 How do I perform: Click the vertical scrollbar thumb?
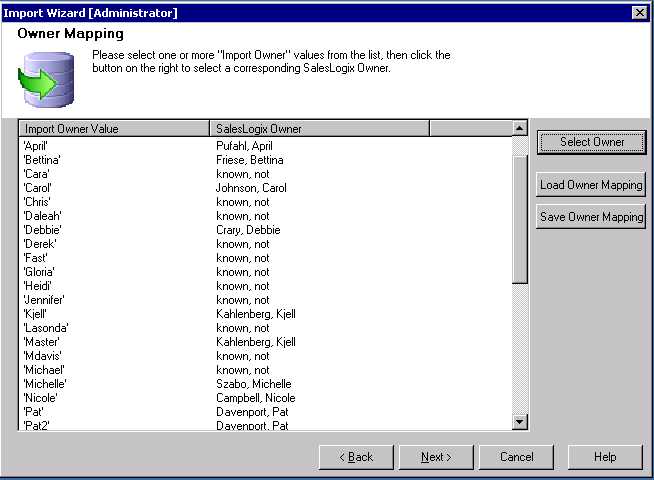point(519,210)
